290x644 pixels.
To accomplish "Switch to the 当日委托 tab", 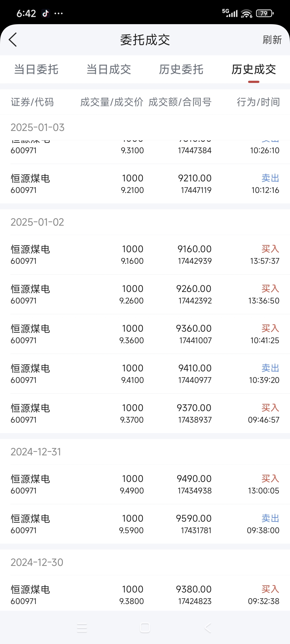I will (x=36, y=69).
